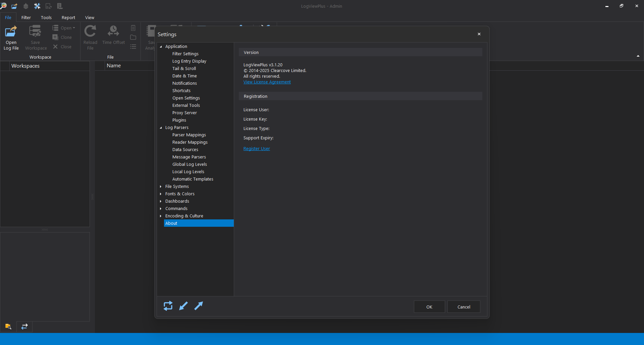Select the About tree item
The width and height of the screenshot is (644, 345).
(x=199, y=223)
